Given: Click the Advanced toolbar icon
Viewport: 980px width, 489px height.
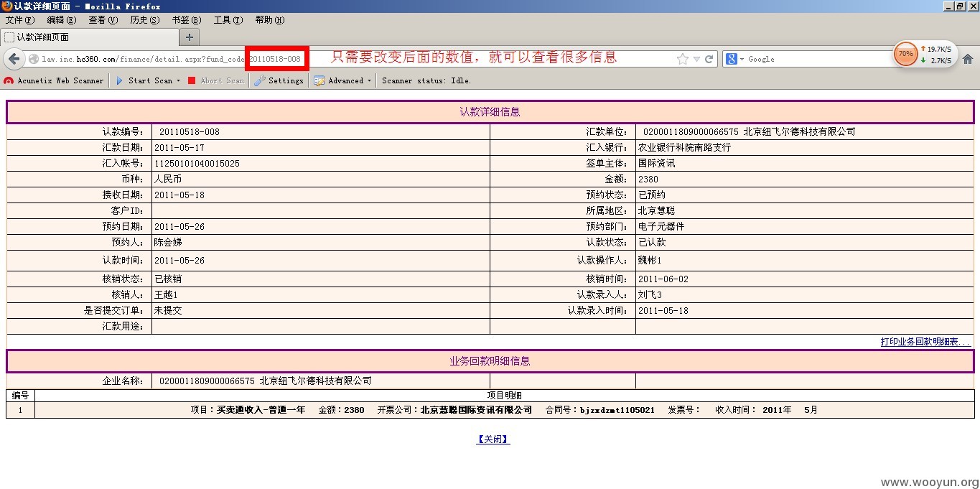Looking at the screenshot, I should pos(319,80).
